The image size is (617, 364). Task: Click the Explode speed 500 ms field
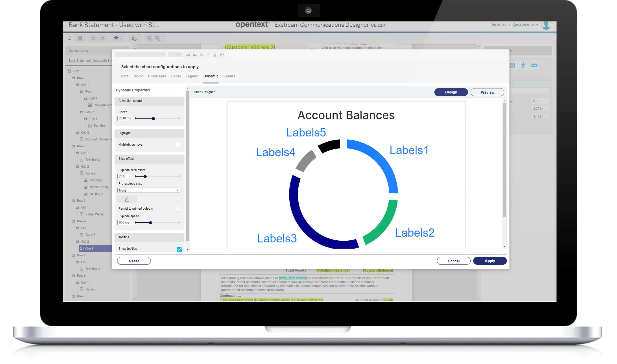pos(125,223)
